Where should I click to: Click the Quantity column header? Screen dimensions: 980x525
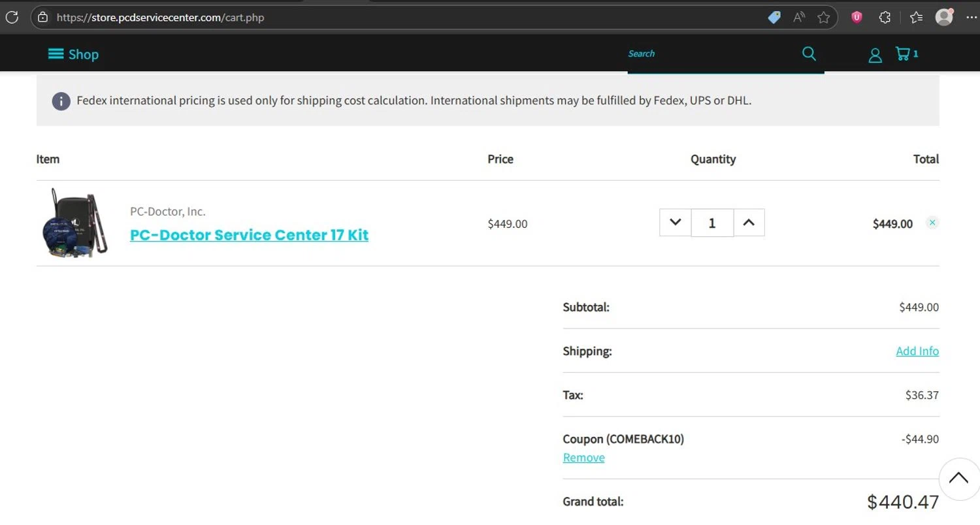tap(713, 159)
